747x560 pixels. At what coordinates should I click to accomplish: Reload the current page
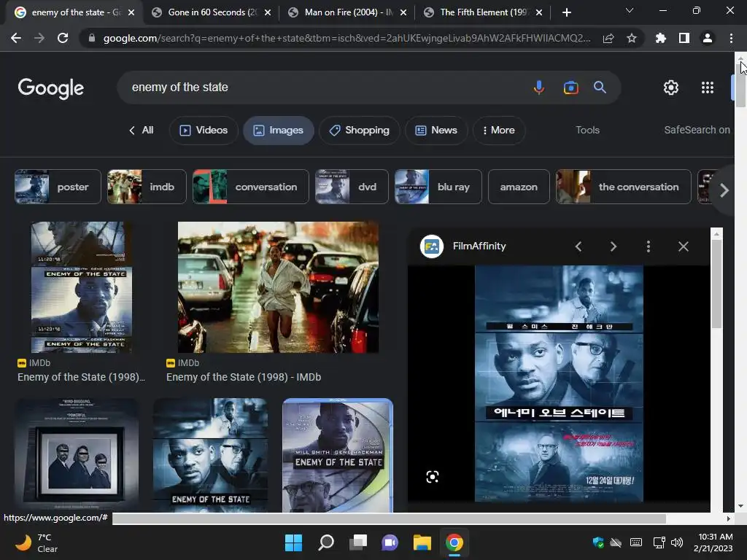click(x=63, y=38)
